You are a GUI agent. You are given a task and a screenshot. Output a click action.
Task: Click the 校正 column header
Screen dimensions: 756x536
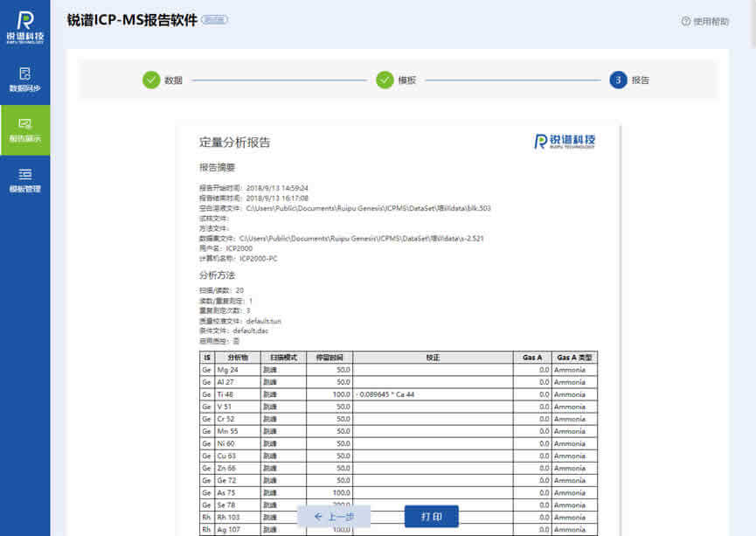pyautogui.click(x=433, y=358)
